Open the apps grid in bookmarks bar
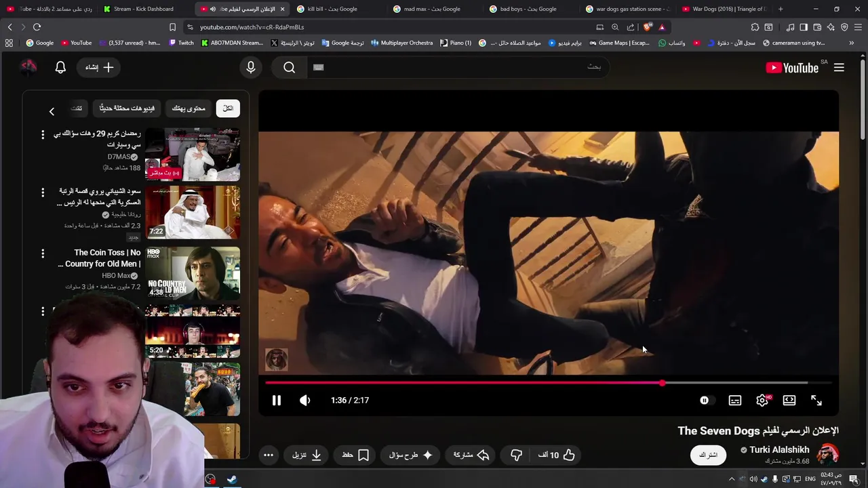The image size is (868, 488). point(9,43)
